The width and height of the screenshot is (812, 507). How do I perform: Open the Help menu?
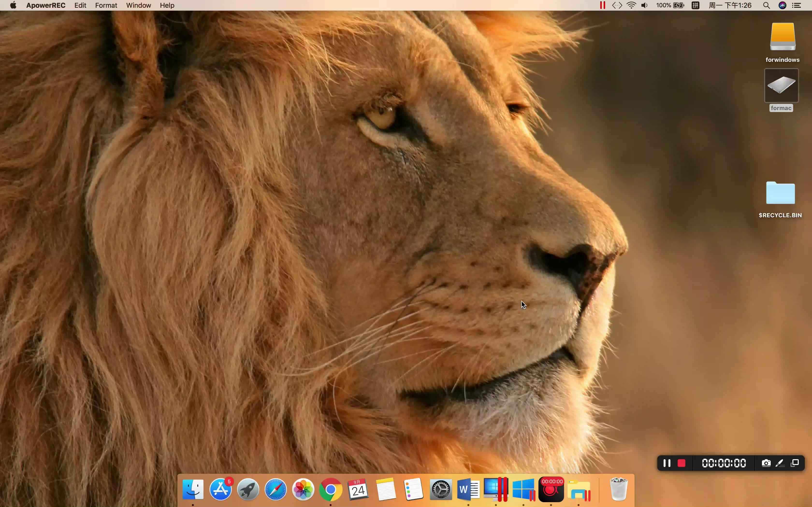click(167, 5)
